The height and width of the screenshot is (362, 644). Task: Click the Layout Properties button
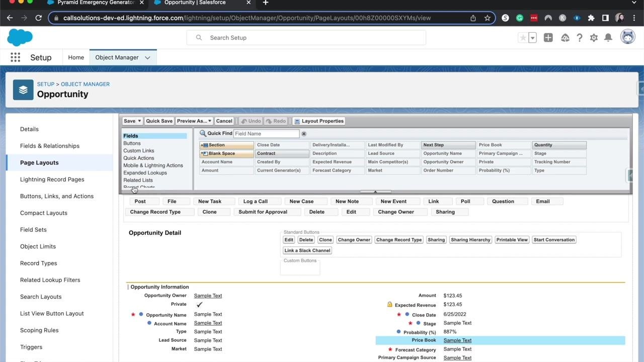pyautogui.click(x=319, y=121)
